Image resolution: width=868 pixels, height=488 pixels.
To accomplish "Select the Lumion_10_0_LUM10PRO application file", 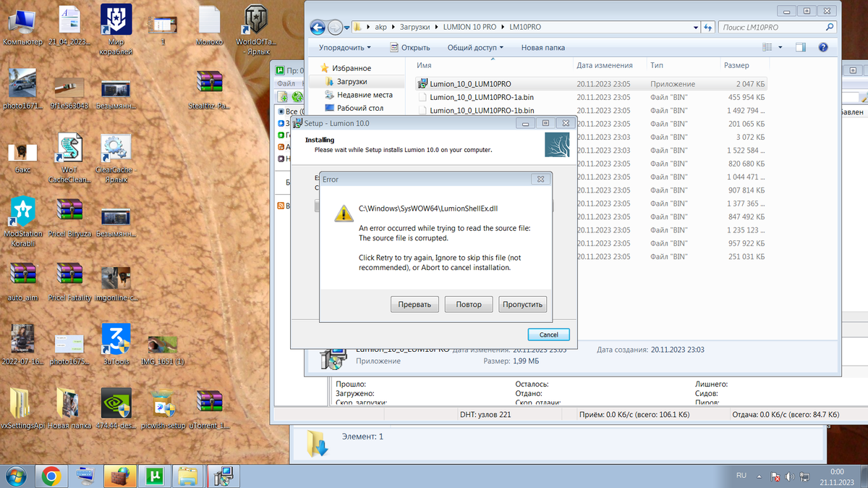I will pos(470,84).
